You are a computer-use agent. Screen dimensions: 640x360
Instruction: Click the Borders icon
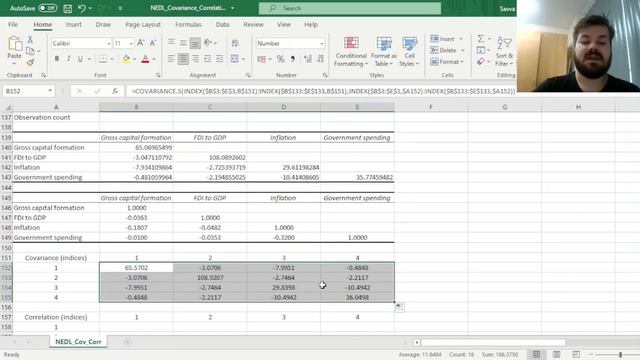pyautogui.click(x=103, y=59)
